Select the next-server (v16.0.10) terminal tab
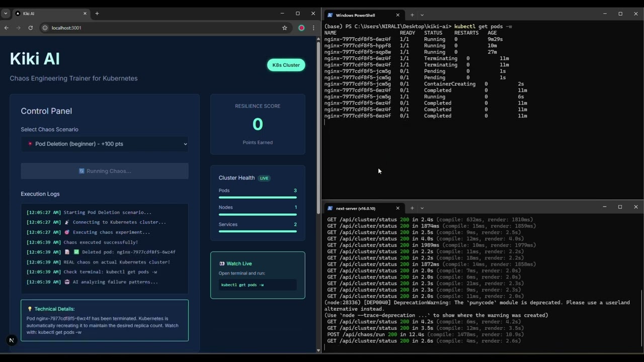This screenshot has width=644, height=362. (363, 208)
